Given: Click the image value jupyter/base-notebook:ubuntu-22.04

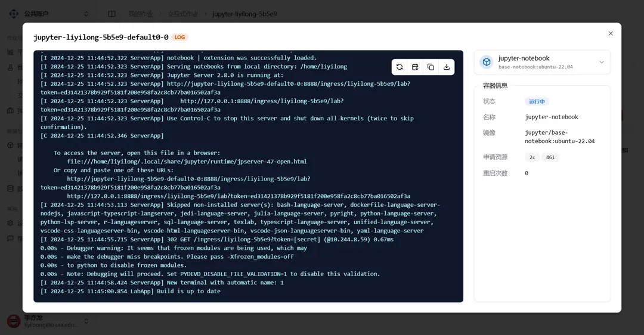Looking at the screenshot, I should 559,137.
